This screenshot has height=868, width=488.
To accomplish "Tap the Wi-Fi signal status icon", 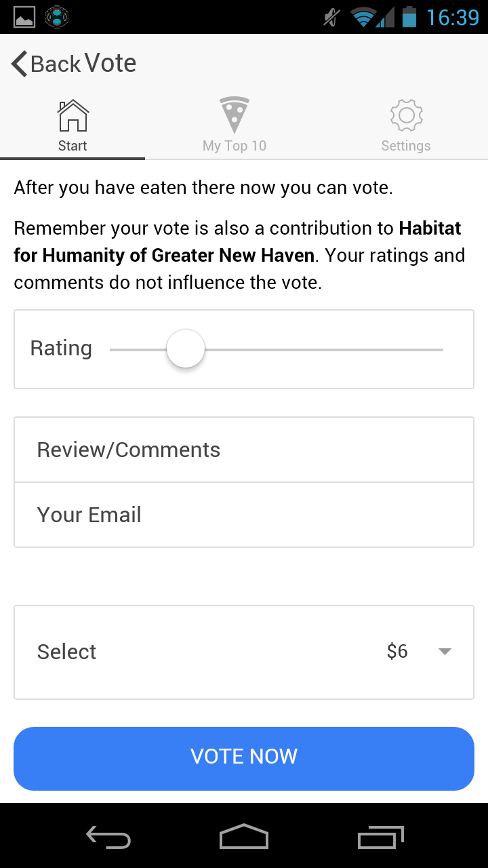I will 364,17.
